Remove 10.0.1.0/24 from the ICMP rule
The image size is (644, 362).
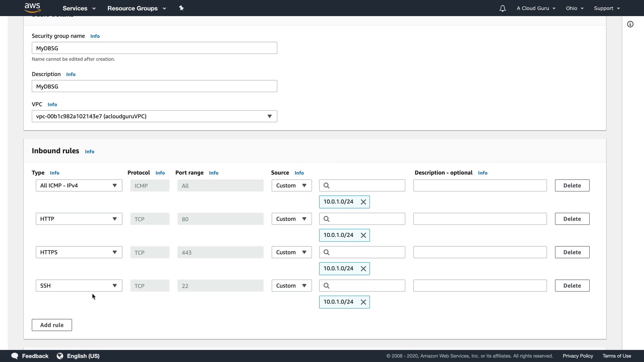coord(363,202)
